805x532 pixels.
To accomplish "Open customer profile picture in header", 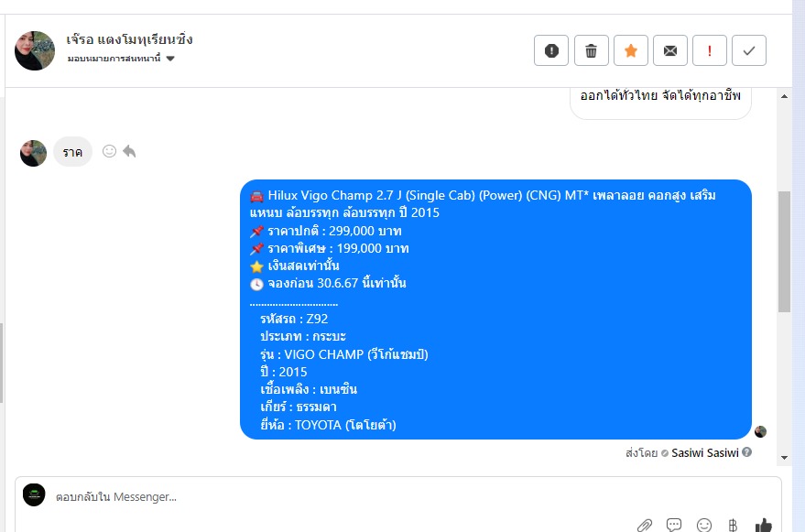I will pos(35,50).
